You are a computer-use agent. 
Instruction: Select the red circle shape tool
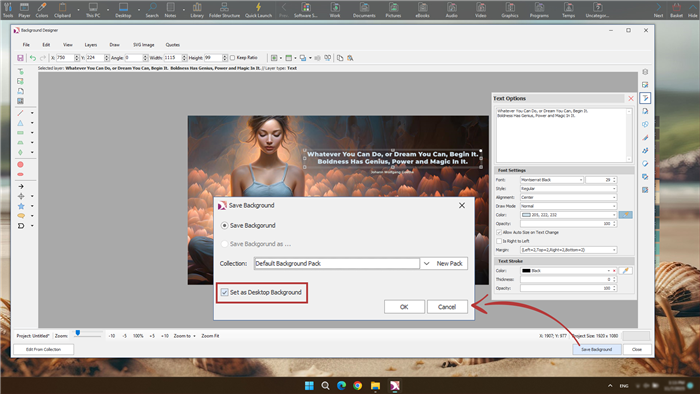pos(21,165)
